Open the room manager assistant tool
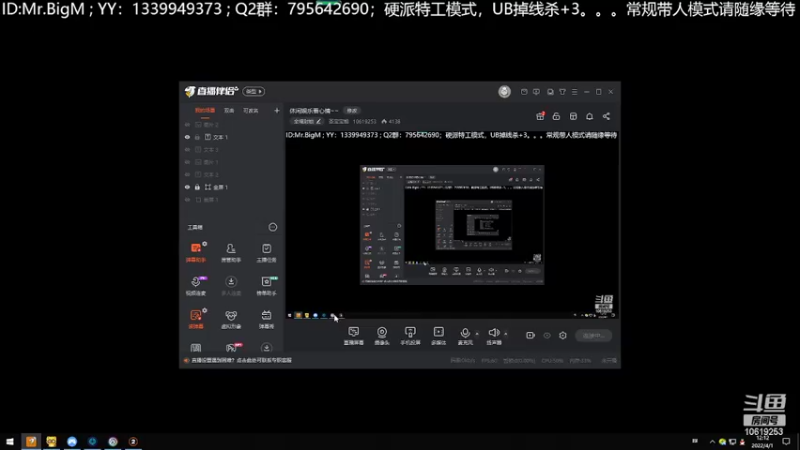The width and height of the screenshot is (800, 450). pos(231,253)
